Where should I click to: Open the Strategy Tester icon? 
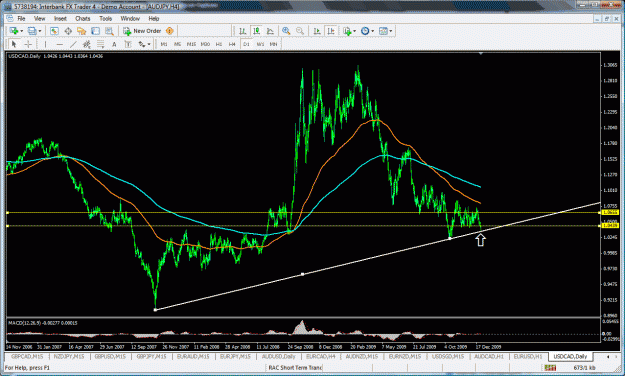tap(109, 31)
